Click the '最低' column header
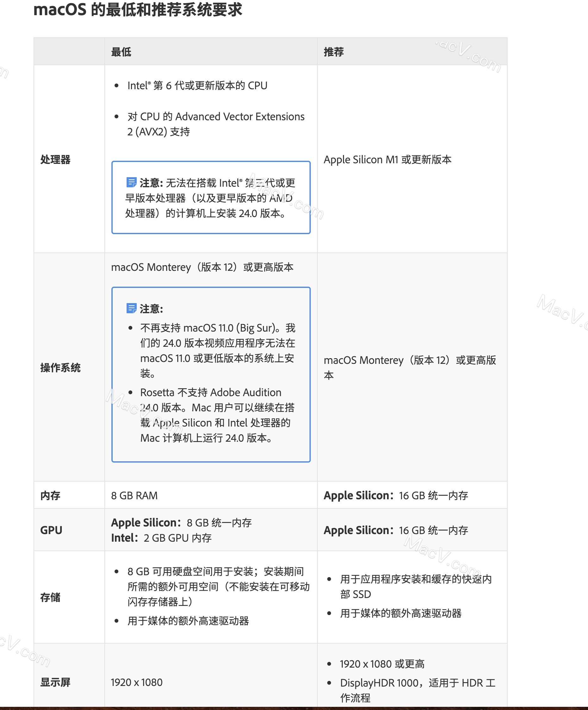 coord(121,52)
